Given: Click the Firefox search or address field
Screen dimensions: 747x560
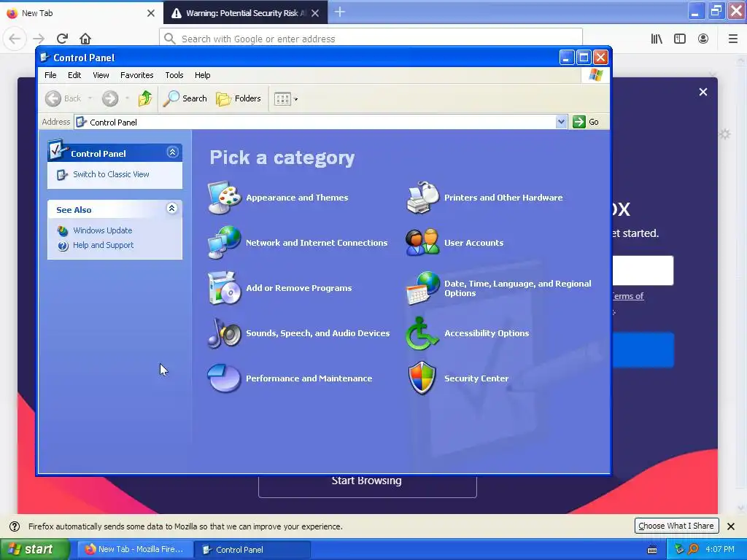Looking at the screenshot, I should [x=371, y=39].
